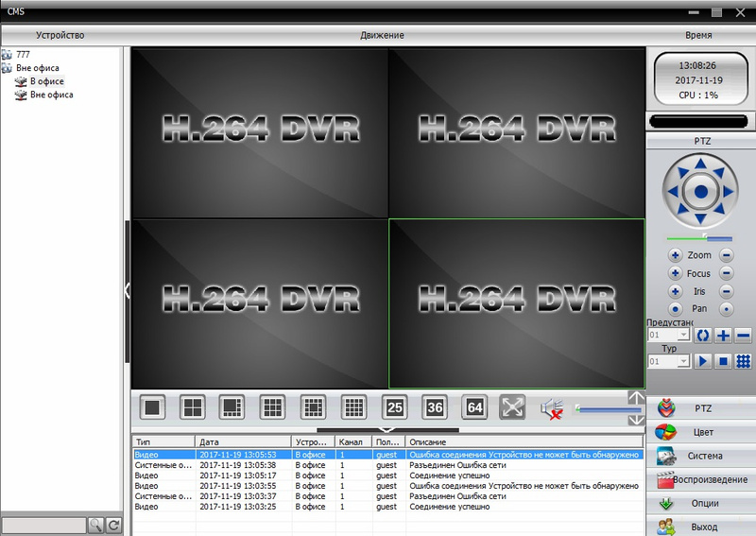Delete the selected preset
The image size is (756, 536).
point(744,336)
